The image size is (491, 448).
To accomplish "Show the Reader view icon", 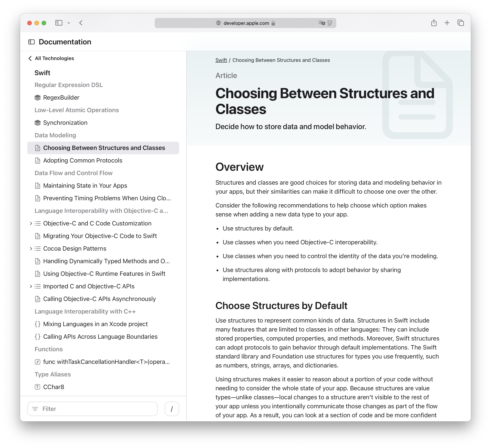I will point(330,23).
